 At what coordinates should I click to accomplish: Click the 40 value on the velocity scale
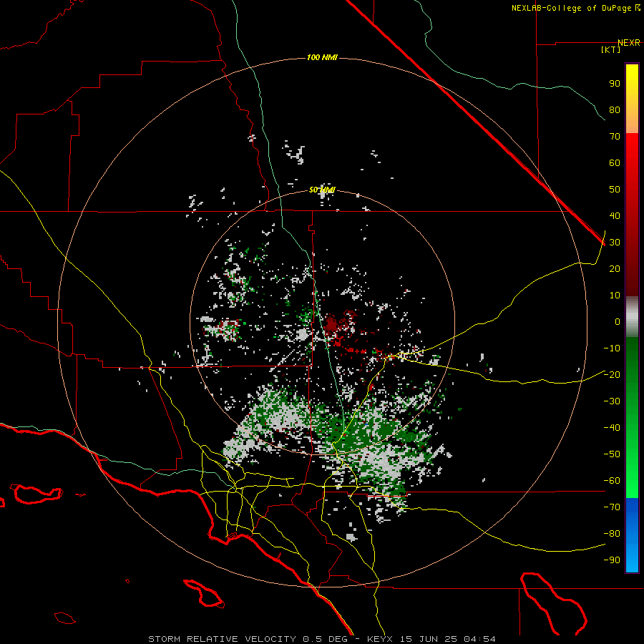615,215
